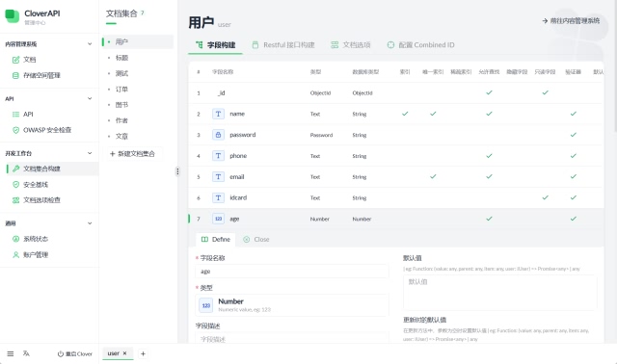Toggle index check for name field
This screenshot has height=364, width=617.
(x=405, y=114)
